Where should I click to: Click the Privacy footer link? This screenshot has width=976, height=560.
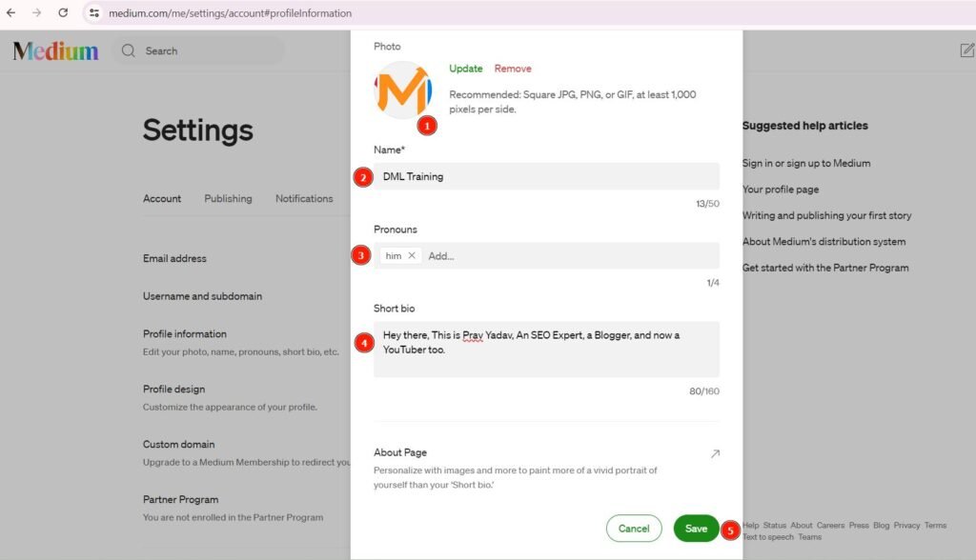[x=907, y=525]
